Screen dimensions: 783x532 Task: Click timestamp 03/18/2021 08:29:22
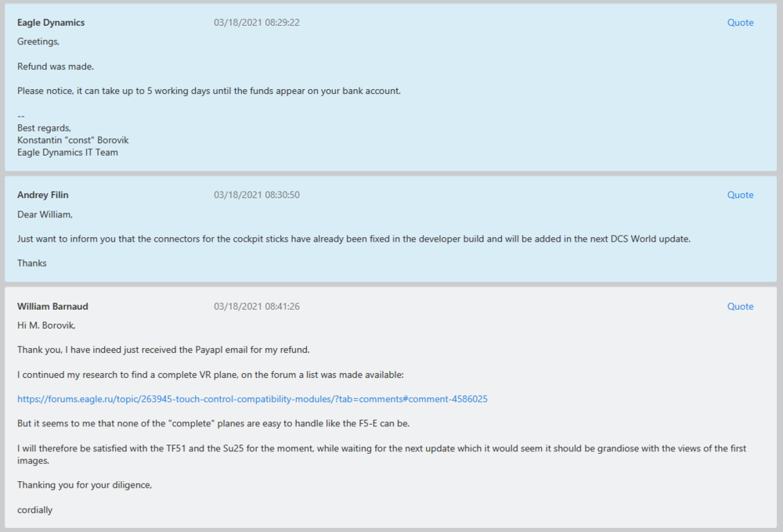[x=256, y=22]
